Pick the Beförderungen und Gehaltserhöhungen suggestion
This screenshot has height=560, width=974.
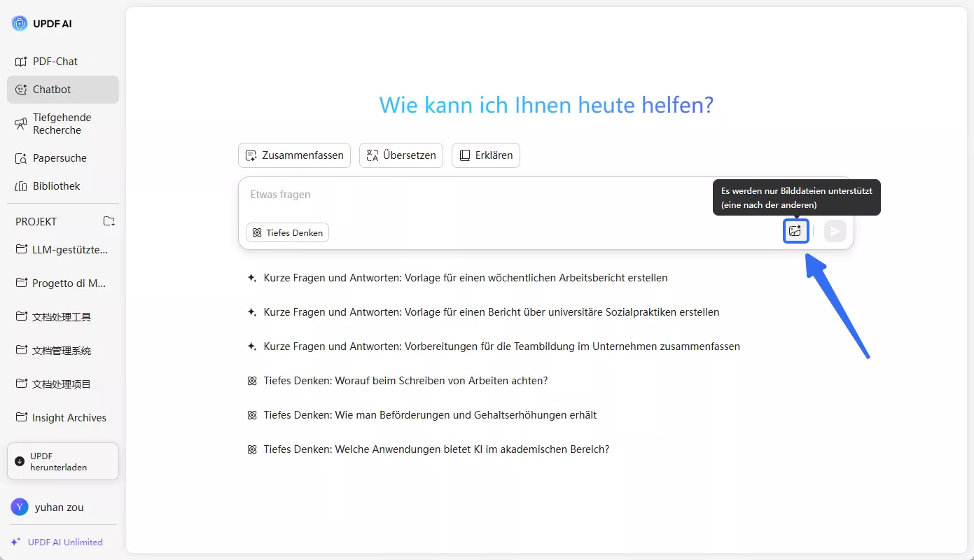click(422, 415)
